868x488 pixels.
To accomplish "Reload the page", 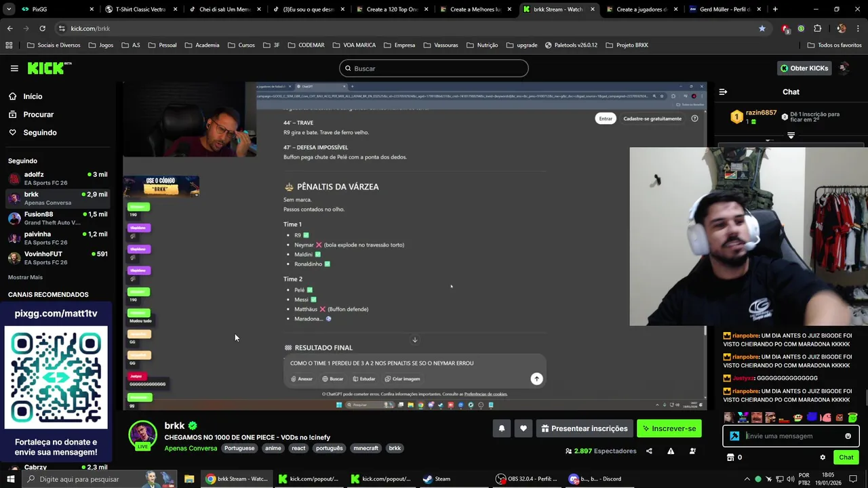I will coord(42,28).
